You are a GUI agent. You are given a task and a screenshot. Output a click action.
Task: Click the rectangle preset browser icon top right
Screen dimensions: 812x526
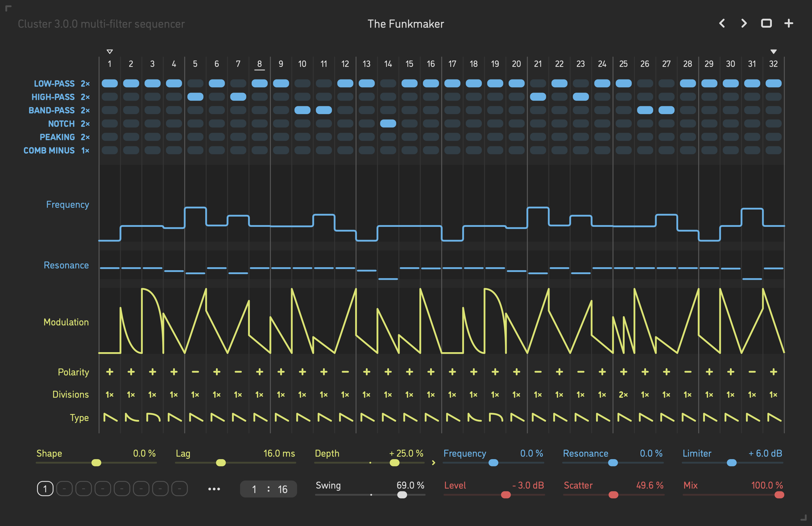[x=766, y=24]
